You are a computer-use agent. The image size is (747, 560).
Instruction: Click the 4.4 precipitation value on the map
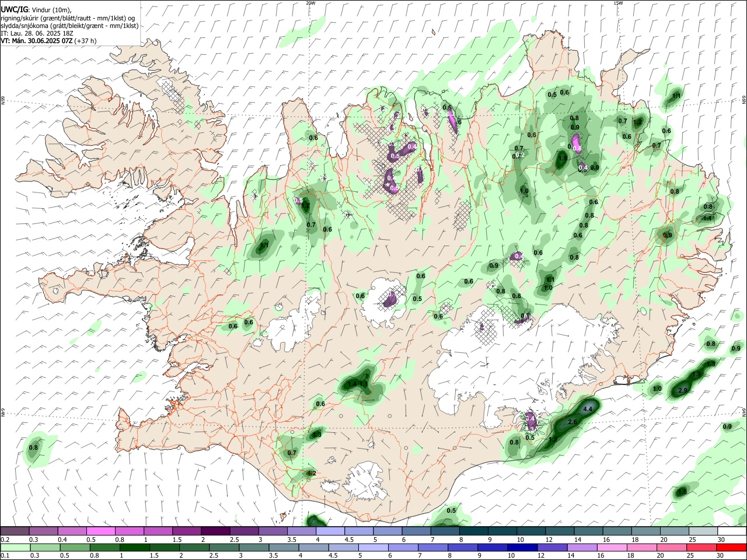click(588, 409)
